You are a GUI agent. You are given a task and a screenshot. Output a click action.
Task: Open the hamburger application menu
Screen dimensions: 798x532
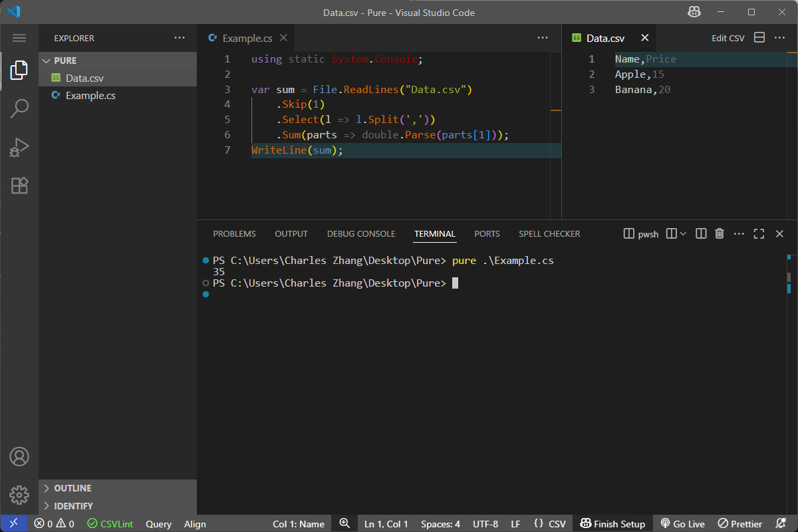pos(19,39)
